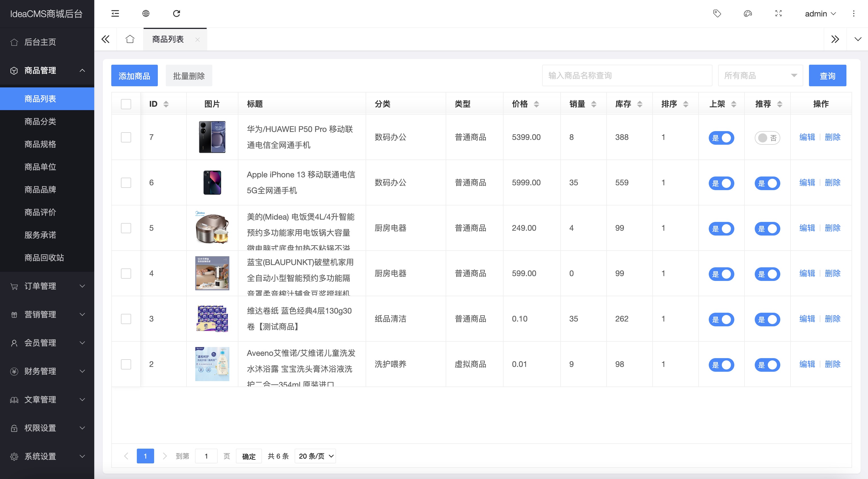The image size is (868, 479).
Task: Expand the 权限设置 menu group
Action: coord(47,428)
